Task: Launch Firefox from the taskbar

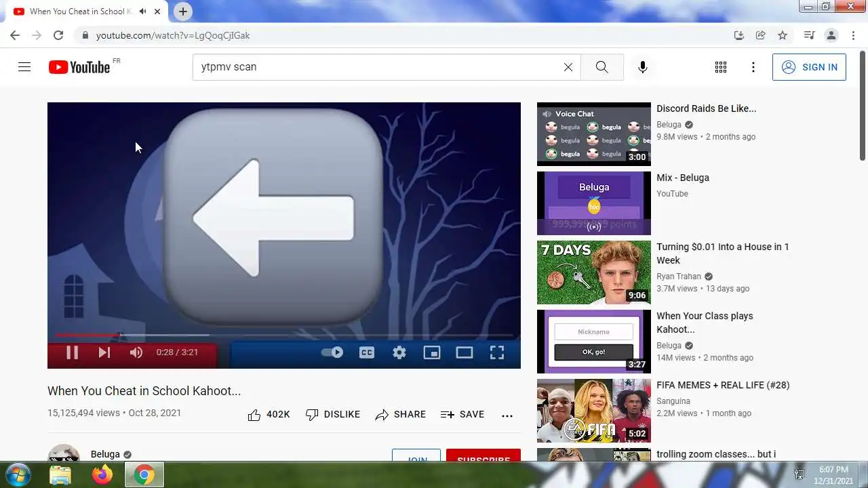Action: click(x=102, y=475)
